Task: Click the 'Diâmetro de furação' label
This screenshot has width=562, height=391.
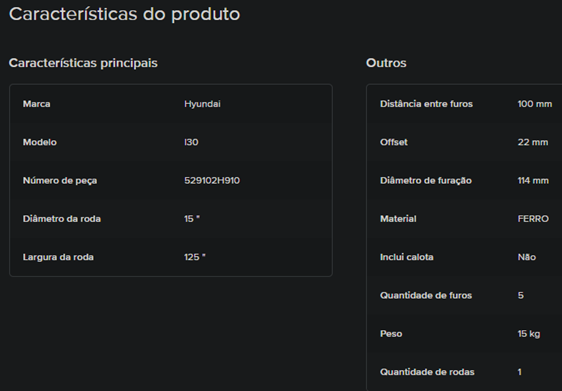Action: 425,181
